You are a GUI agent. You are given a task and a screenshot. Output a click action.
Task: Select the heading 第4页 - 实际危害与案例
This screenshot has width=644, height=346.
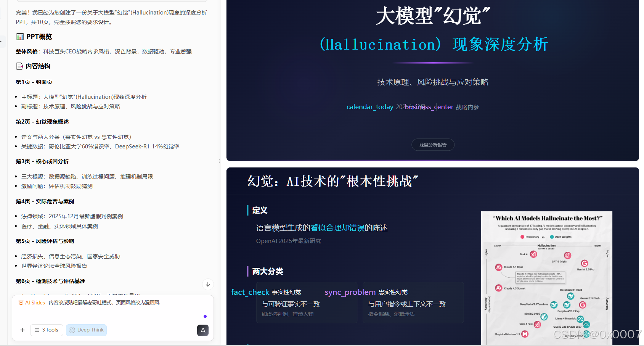[45, 201]
